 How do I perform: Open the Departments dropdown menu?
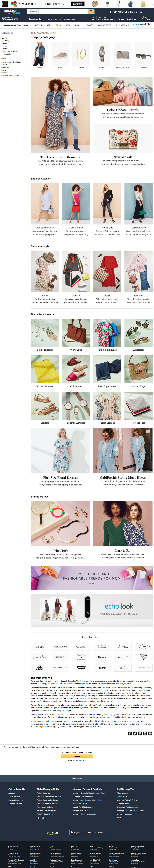click(35, 19)
